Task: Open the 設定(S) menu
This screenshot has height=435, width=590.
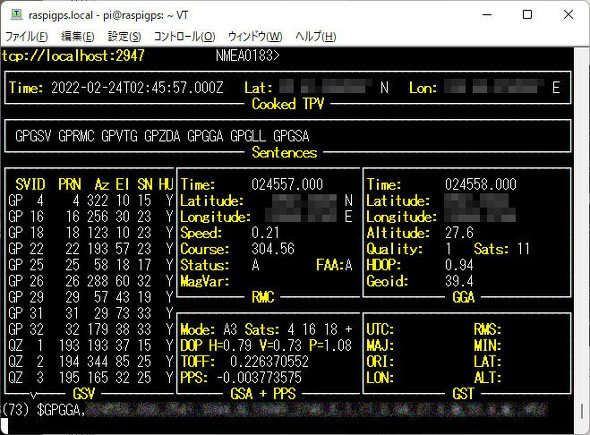Action: [x=124, y=37]
